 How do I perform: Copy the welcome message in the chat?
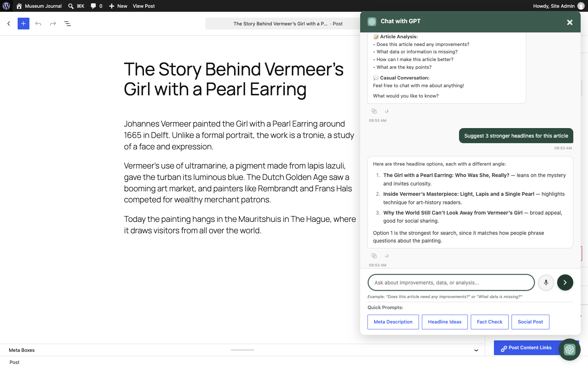tap(374, 111)
